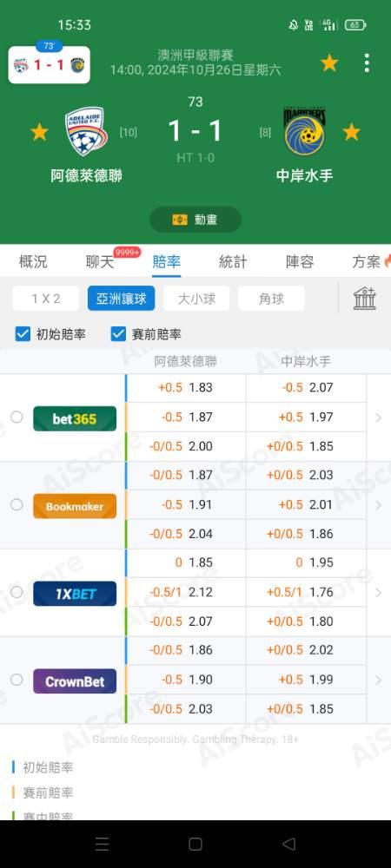This screenshot has width=391, height=868.
Task: Select the 大小球 odds type
Action: [196, 299]
